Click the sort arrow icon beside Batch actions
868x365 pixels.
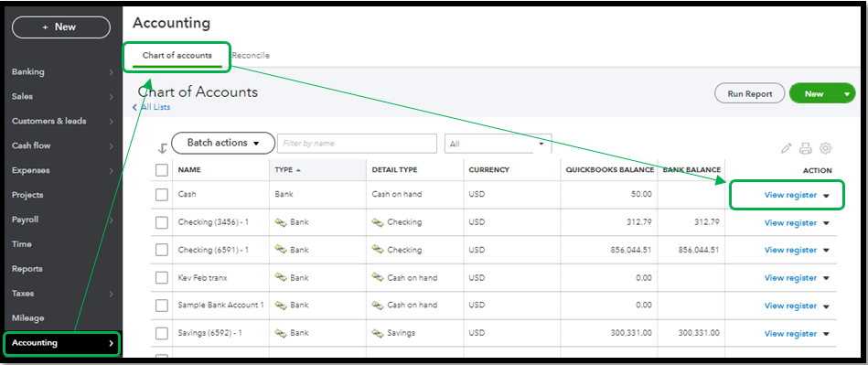coord(162,148)
